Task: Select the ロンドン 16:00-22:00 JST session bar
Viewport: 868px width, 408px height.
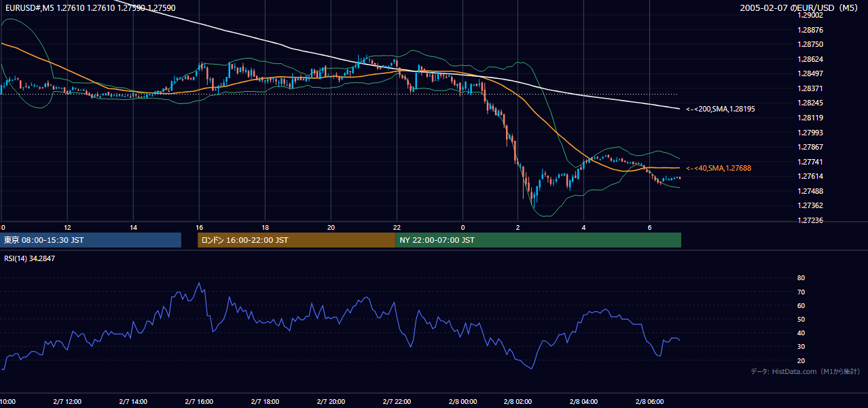Action: (x=296, y=240)
